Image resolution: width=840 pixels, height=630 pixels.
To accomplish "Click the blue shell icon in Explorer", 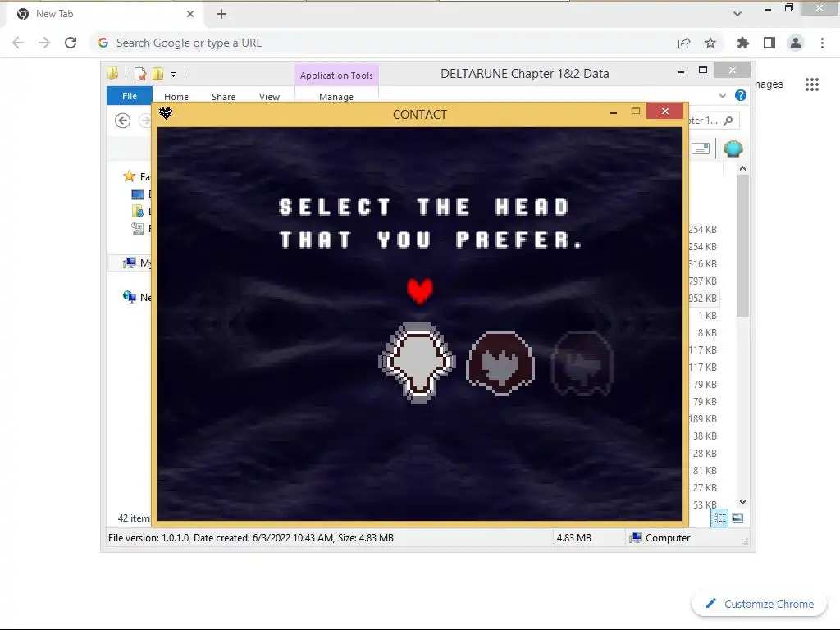I will 733,148.
